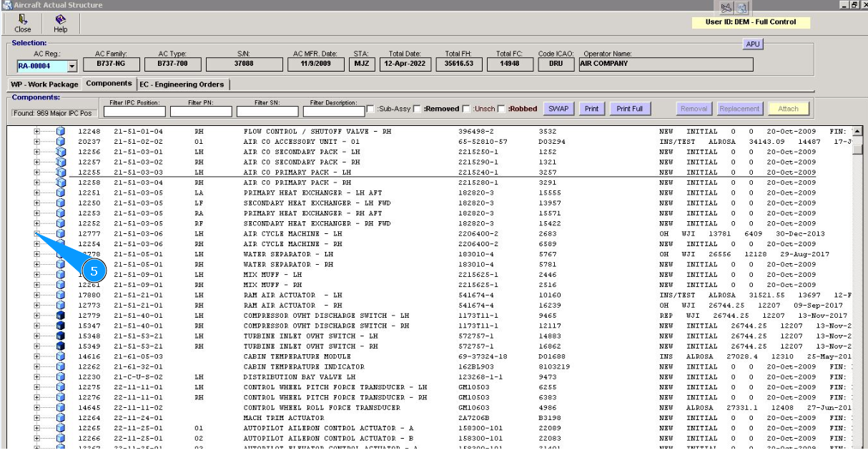The width and height of the screenshot is (868, 453).
Task: Click the component icon for CONTROL WHEEL ROLL FORCE TRANSDUCER
Action: tap(61, 407)
